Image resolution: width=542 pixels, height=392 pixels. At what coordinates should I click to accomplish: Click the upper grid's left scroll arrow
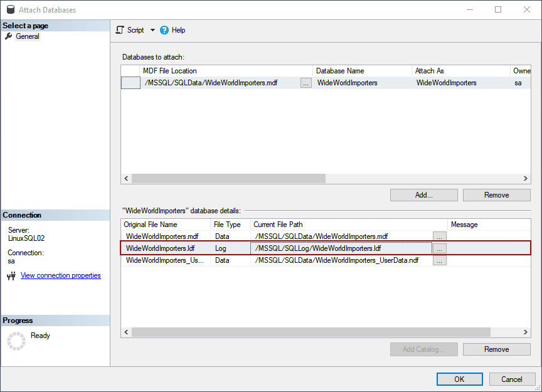pyautogui.click(x=126, y=178)
